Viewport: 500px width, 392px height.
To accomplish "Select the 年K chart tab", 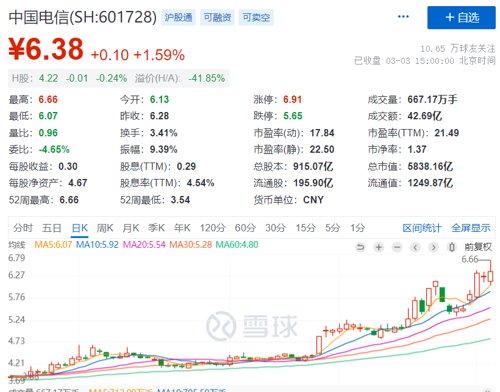I will 182,228.
